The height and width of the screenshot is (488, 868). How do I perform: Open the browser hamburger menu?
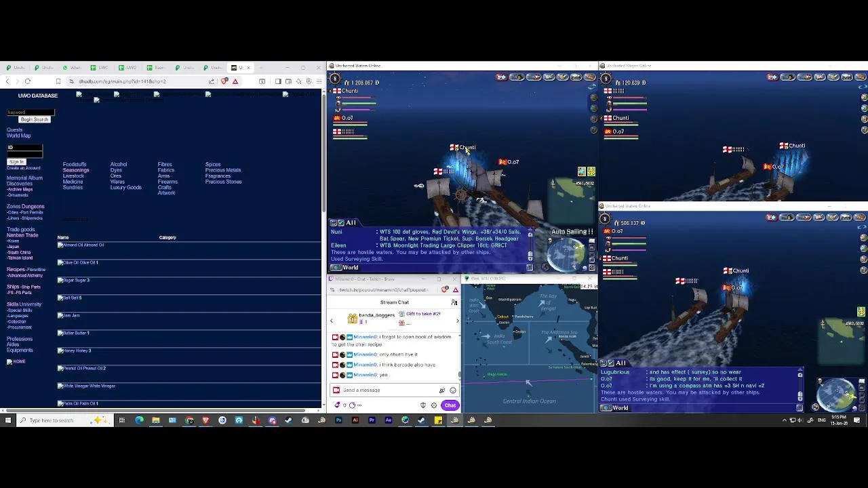319,81
